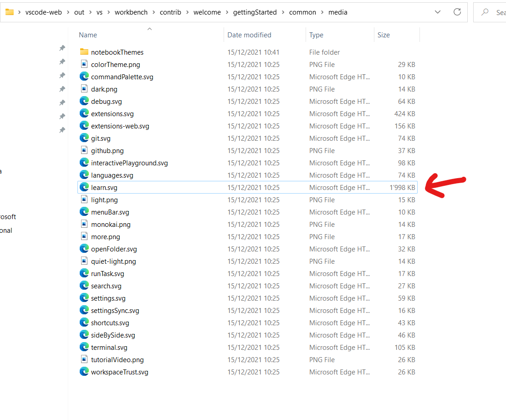
Task: Click the Edge icon beside extensions-web.svg
Action: [x=84, y=126]
